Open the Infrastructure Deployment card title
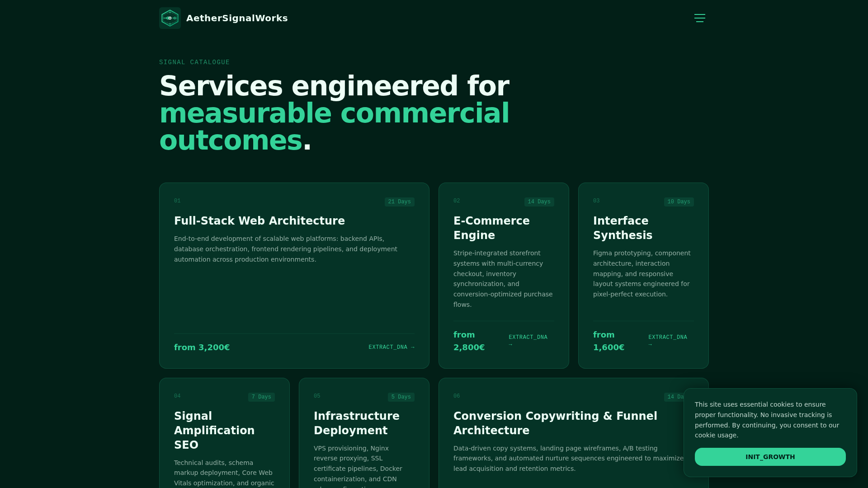This screenshot has height=488, width=868. point(357,423)
